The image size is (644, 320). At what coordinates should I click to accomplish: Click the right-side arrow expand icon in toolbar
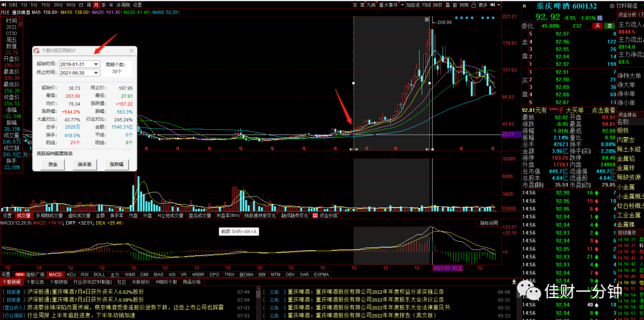point(492,5)
